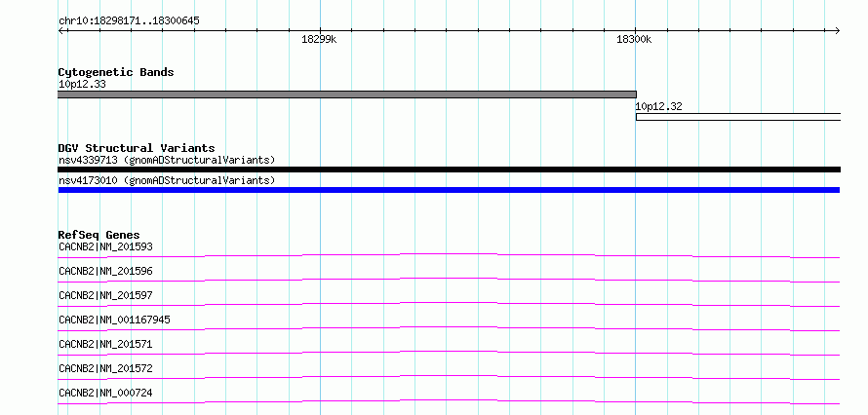Click the CACNB2|NM_201596 transcript label
This screenshot has width=868, height=415.
105,271
